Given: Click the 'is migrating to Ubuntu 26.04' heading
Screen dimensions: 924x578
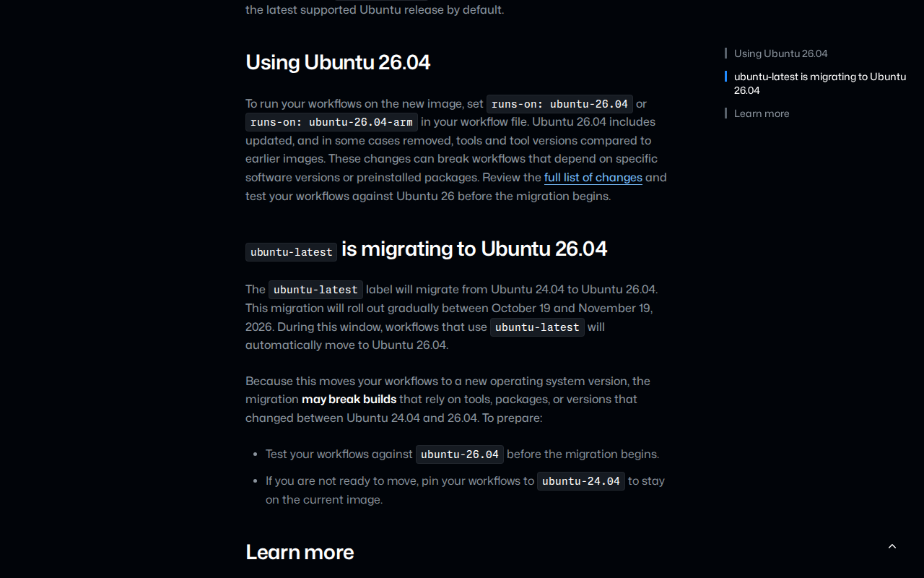Looking at the screenshot, I should point(474,249).
